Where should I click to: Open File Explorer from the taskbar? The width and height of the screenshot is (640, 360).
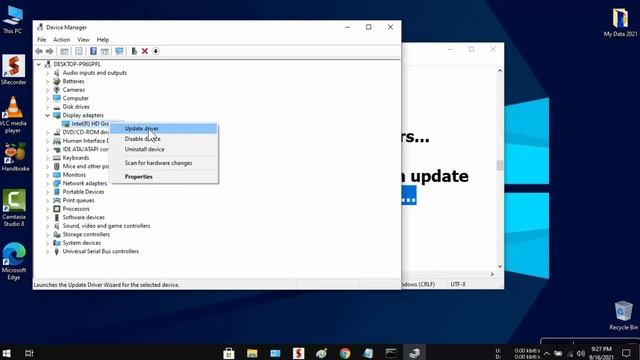coord(252,353)
